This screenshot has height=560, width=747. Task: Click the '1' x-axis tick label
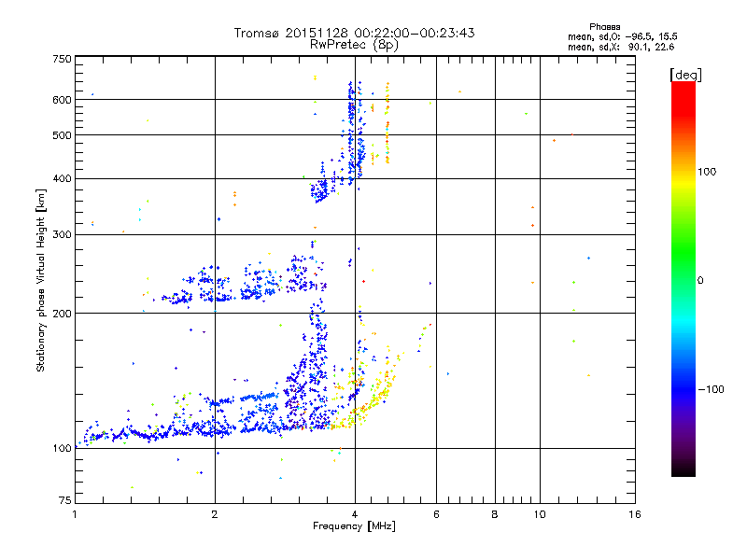point(75,514)
